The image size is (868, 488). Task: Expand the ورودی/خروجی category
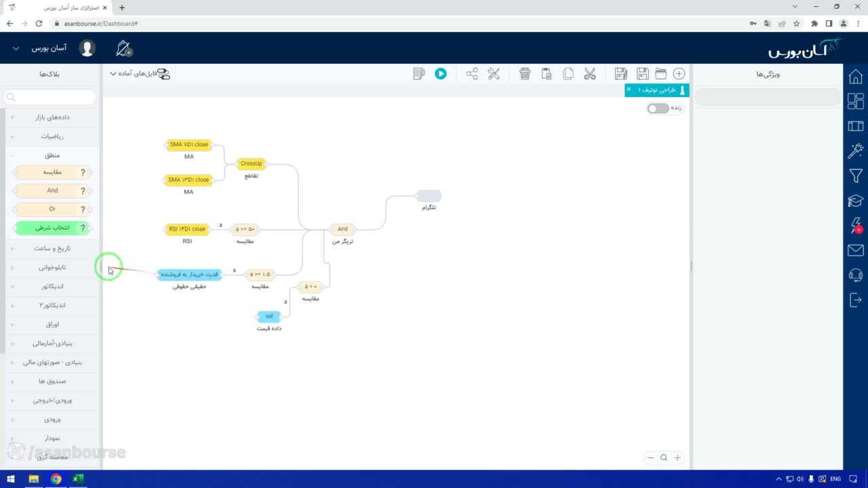click(53, 400)
